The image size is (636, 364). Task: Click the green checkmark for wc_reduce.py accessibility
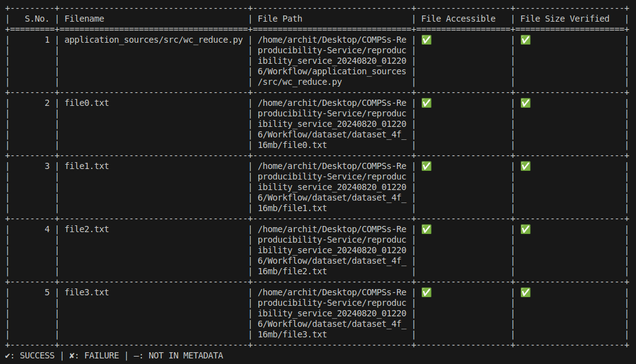[x=426, y=39]
